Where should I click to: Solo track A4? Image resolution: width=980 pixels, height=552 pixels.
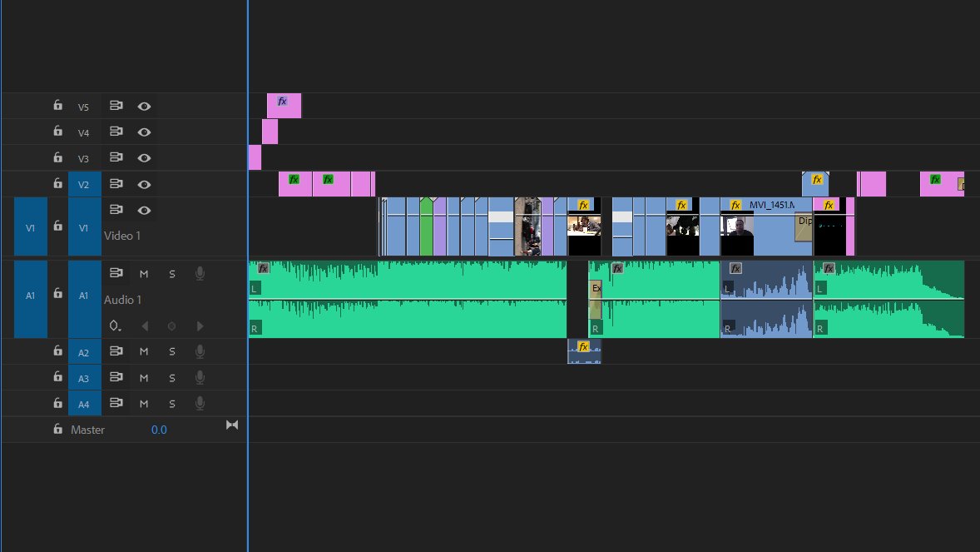point(172,405)
